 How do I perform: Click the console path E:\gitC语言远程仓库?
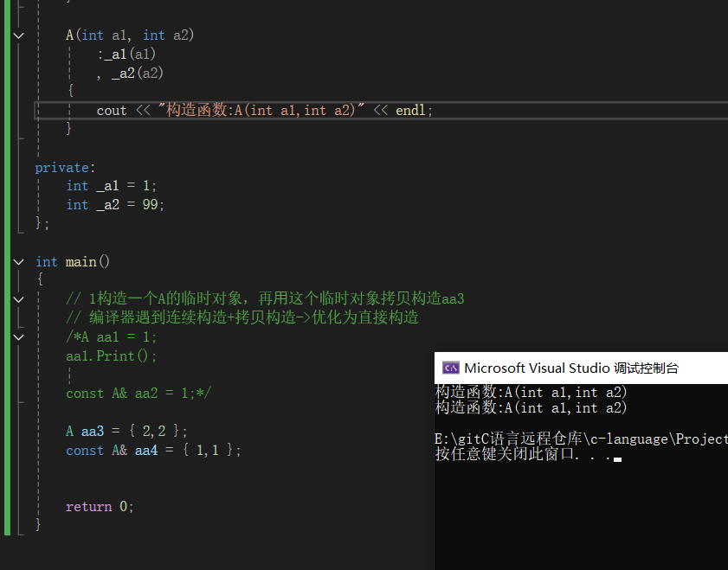click(582, 439)
